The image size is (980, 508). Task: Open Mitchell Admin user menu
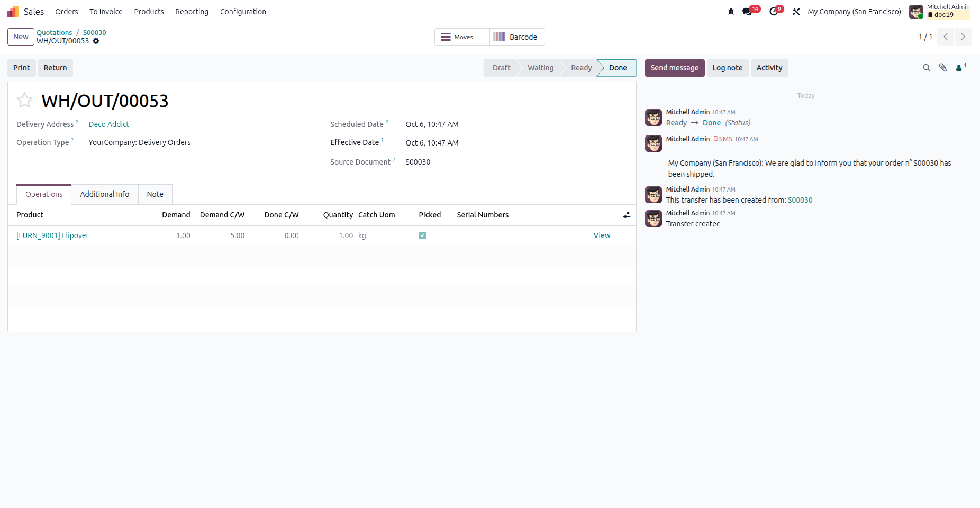939,12
